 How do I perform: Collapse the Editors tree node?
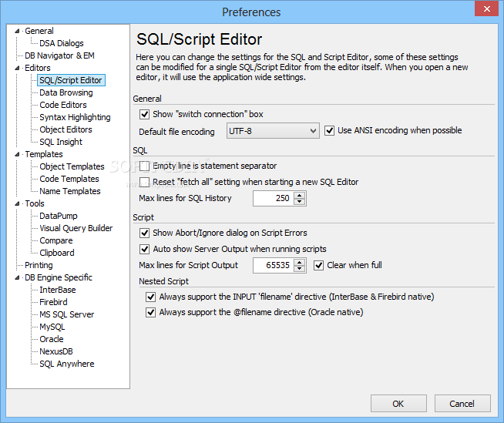pos(17,68)
